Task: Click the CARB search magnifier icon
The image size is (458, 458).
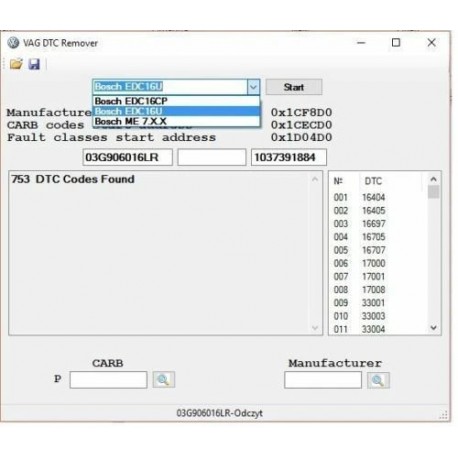Action: tap(163, 379)
